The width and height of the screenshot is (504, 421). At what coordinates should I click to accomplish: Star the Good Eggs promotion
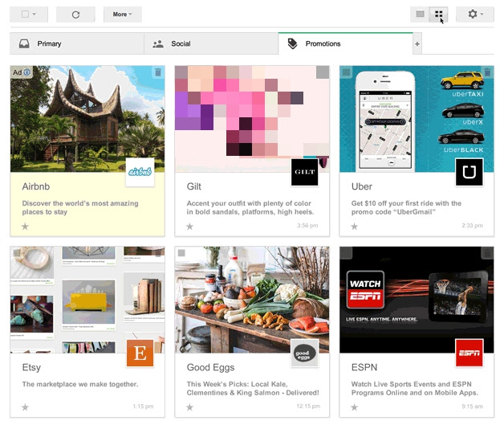point(189,407)
